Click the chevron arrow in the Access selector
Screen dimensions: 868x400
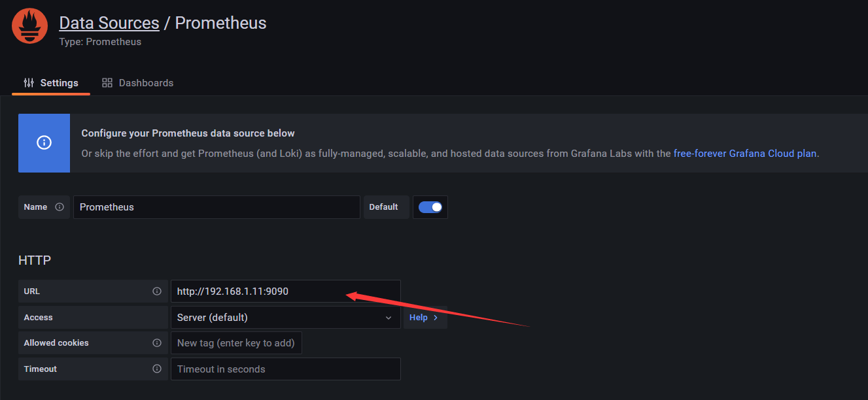pyautogui.click(x=389, y=318)
